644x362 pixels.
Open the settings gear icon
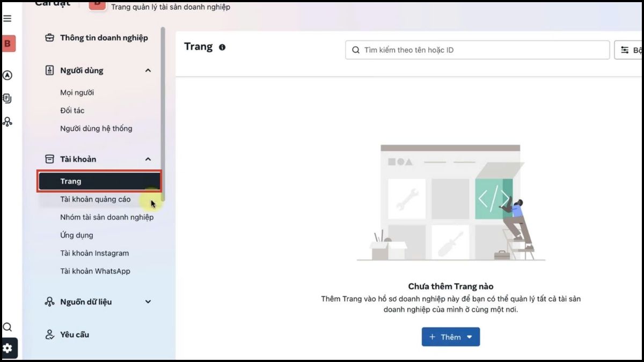[8, 348]
